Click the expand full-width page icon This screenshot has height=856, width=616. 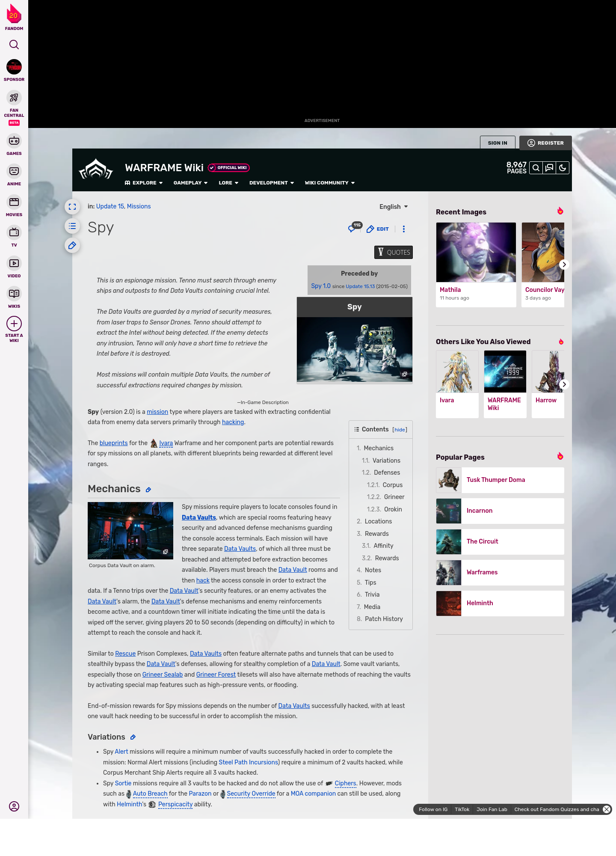[x=72, y=207]
